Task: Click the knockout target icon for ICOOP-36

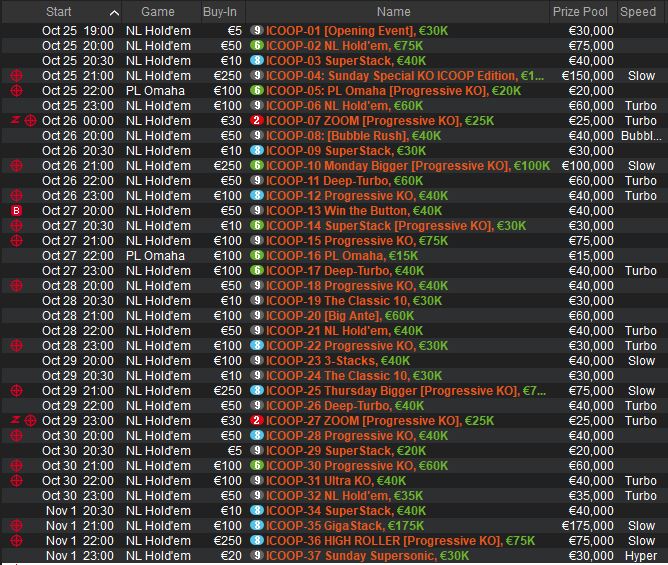Action: tap(16, 541)
